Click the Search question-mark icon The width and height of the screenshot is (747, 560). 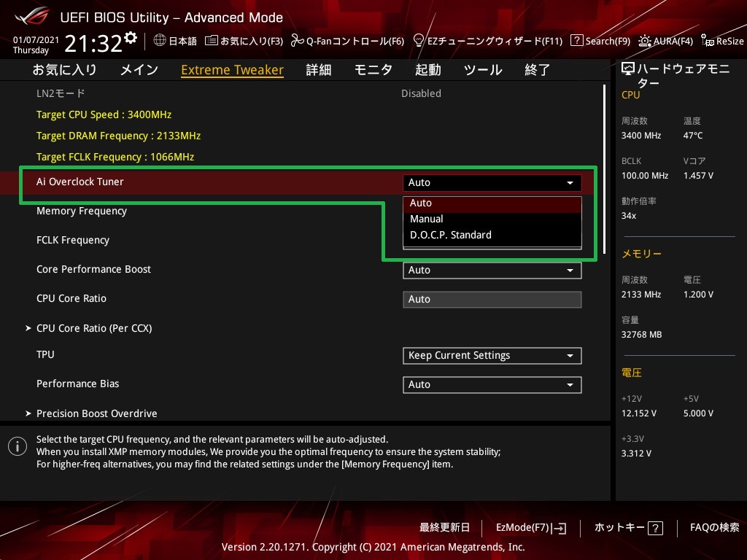point(576,41)
